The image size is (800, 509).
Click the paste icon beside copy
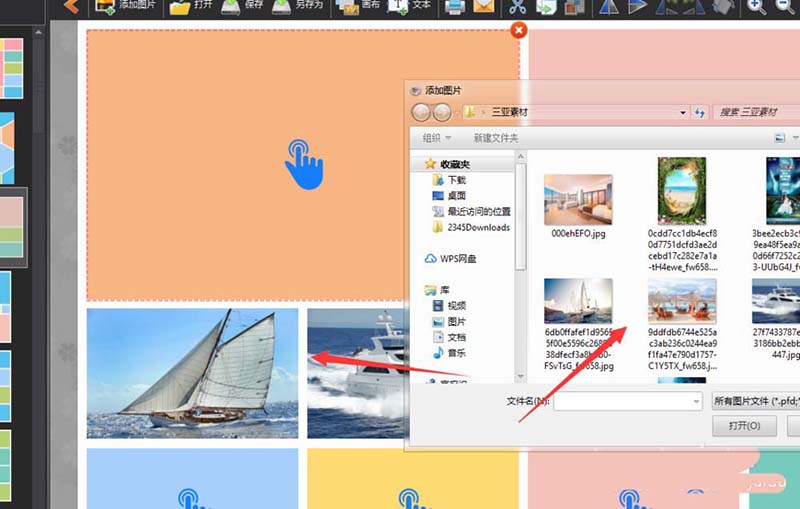point(574,6)
